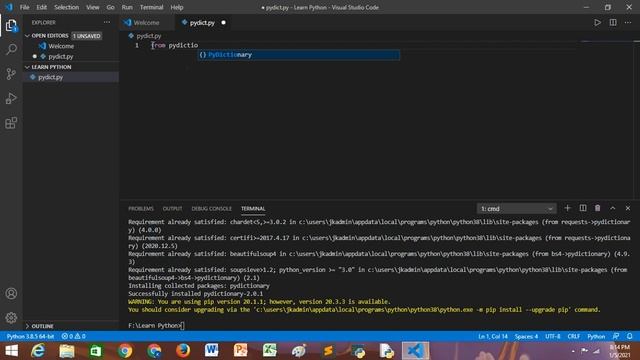Viewport: 640px width, 360px height.
Task: Open the Explorer view in activity bar
Action: point(11,26)
